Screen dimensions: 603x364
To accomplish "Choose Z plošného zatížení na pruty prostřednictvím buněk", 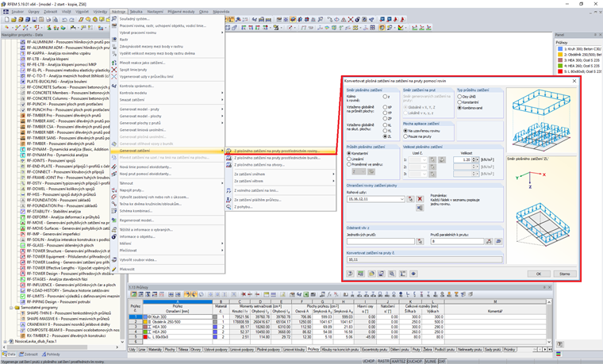I will [277, 158].
